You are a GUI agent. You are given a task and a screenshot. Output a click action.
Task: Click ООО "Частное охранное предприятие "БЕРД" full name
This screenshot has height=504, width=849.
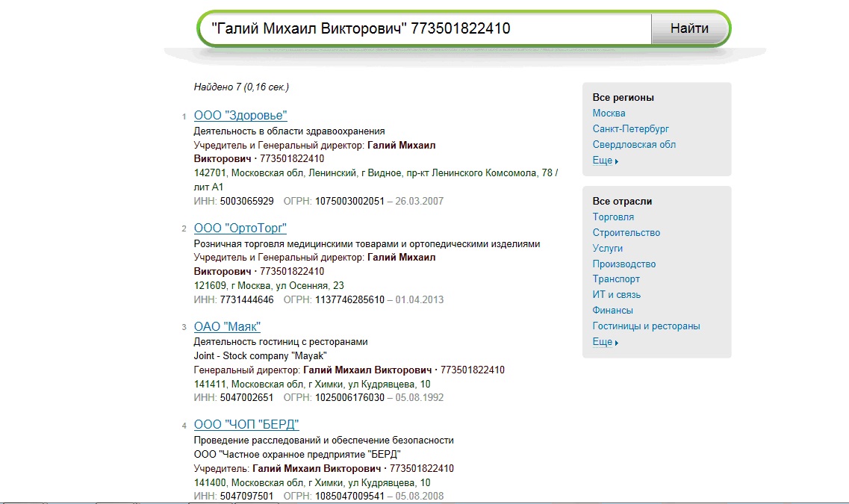(297, 454)
